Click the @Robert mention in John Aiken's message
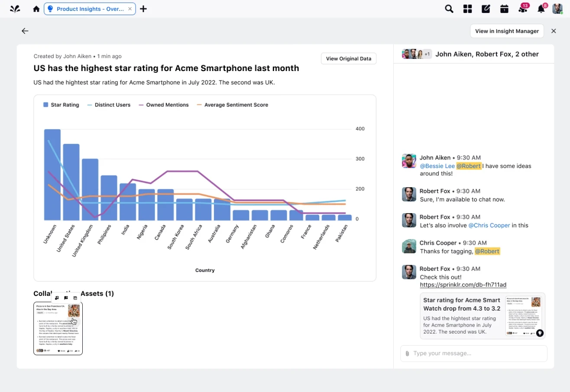 pyautogui.click(x=469, y=166)
